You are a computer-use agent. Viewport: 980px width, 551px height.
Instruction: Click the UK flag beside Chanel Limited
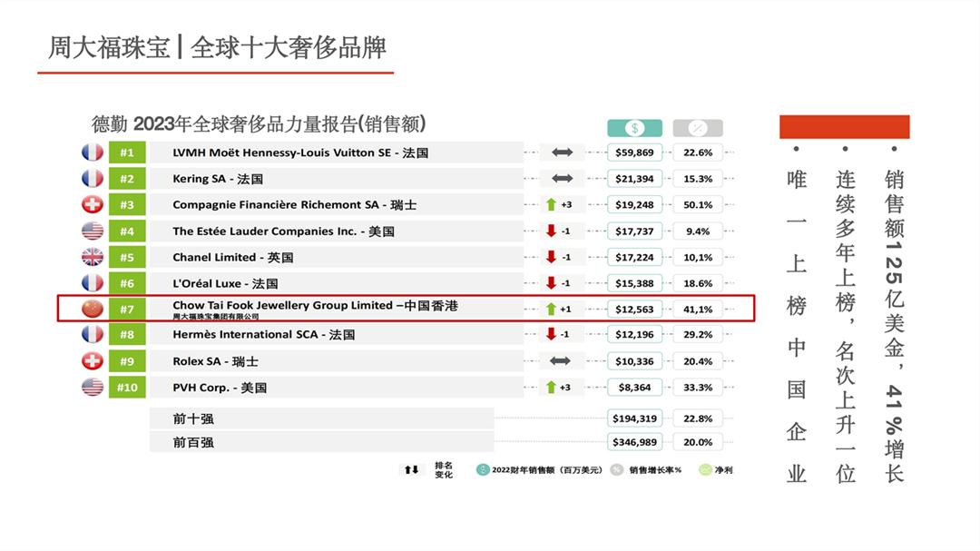[x=93, y=257]
